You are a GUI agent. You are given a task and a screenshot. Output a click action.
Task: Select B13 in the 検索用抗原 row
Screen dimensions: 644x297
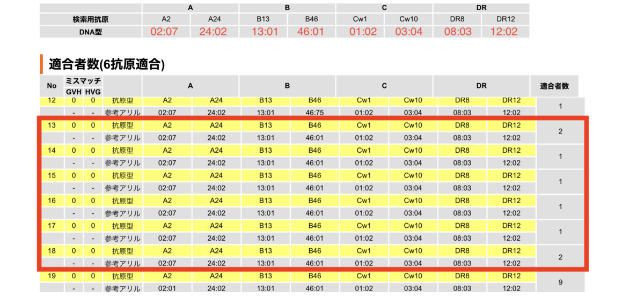[x=264, y=19]
